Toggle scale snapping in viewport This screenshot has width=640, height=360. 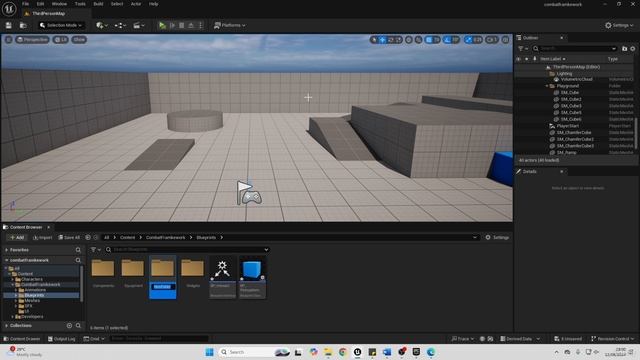[469, 40]
